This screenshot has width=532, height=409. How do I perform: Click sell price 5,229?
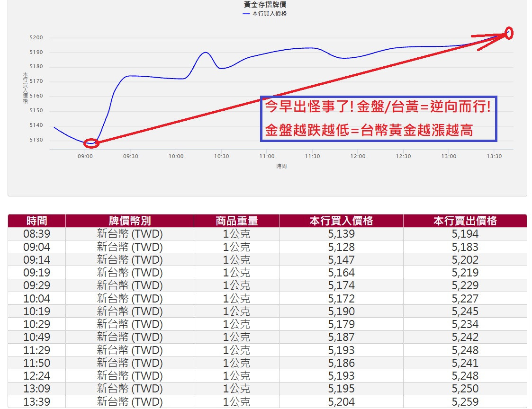(x=465, y=285)
